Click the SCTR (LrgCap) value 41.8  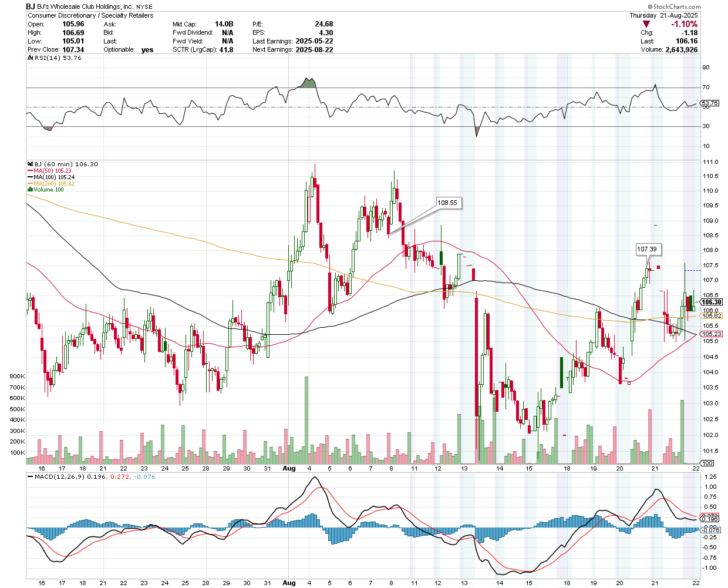(226, 50)
